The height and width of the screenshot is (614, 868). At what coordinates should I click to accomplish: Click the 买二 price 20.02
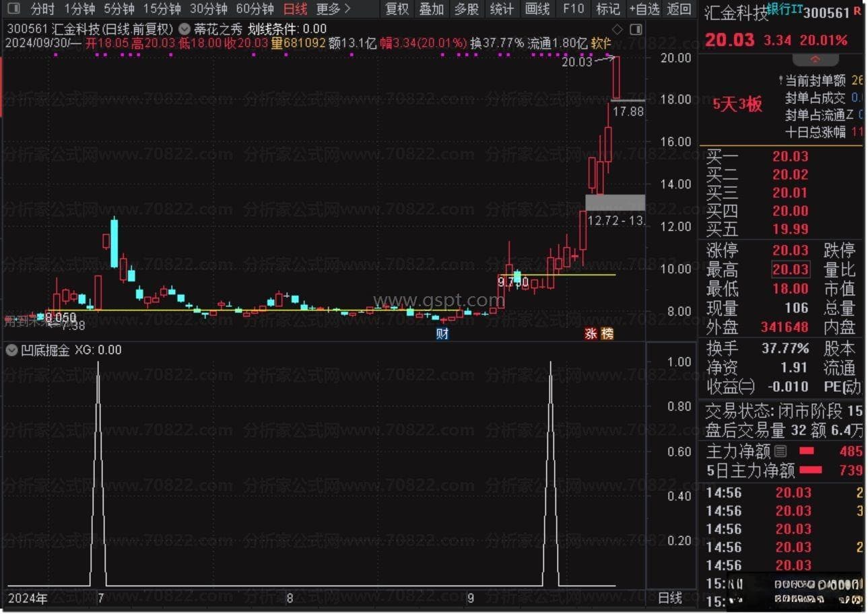coord(791,175)
